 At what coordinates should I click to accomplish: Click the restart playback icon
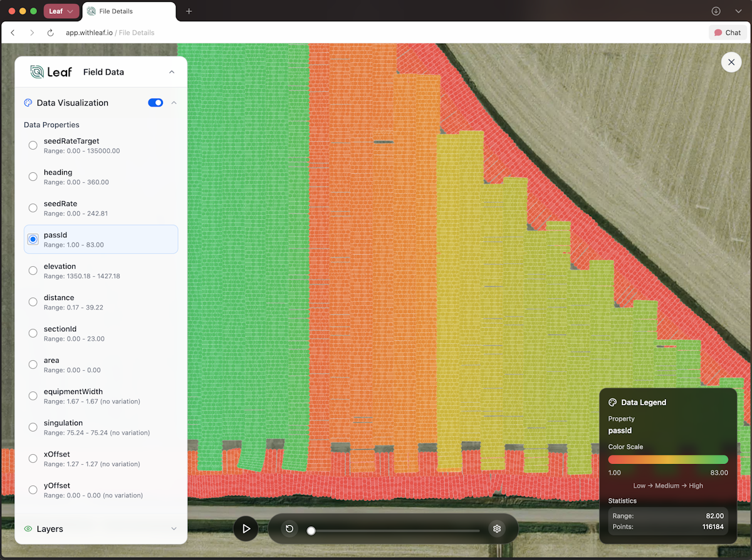[x=290, y=529]
